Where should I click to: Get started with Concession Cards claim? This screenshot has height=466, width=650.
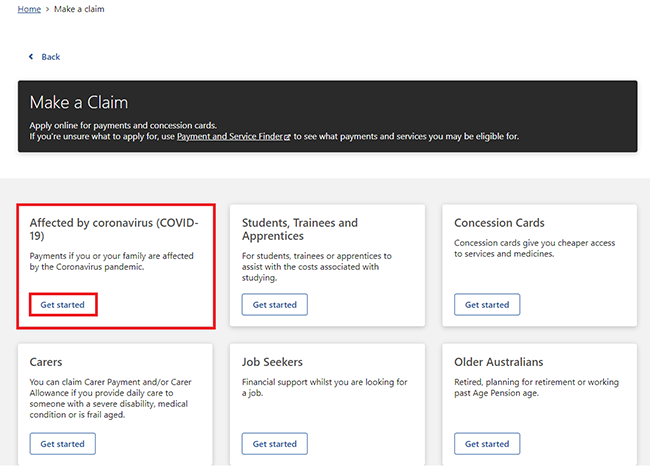[x=487, y=305]
